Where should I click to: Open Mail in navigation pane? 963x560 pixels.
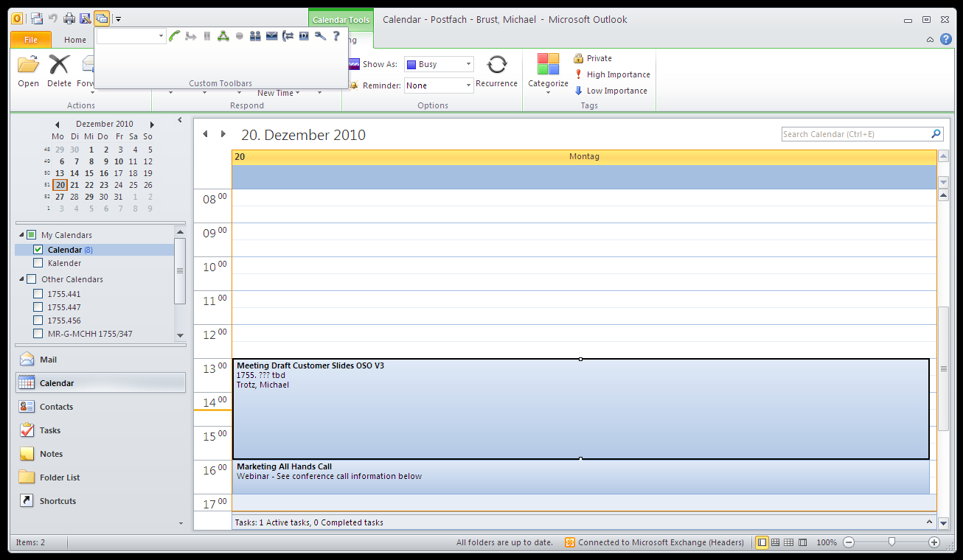coord(100,360)
